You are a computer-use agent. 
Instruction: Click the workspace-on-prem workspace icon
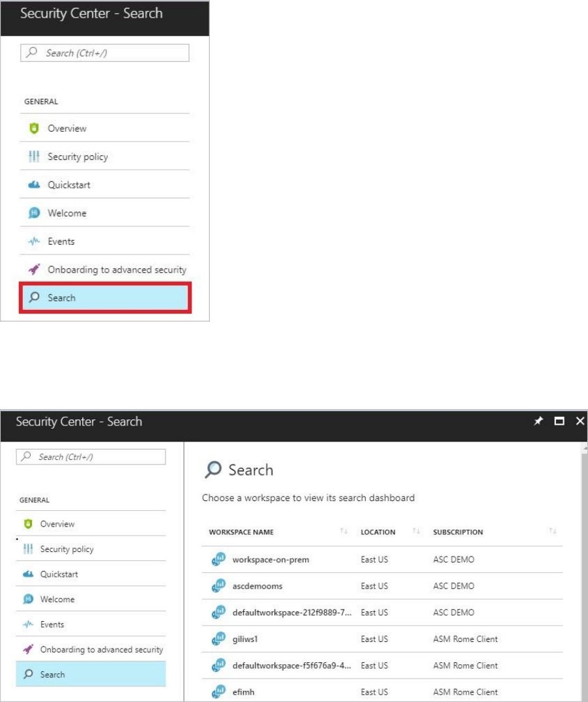click(x=218, y=559)
